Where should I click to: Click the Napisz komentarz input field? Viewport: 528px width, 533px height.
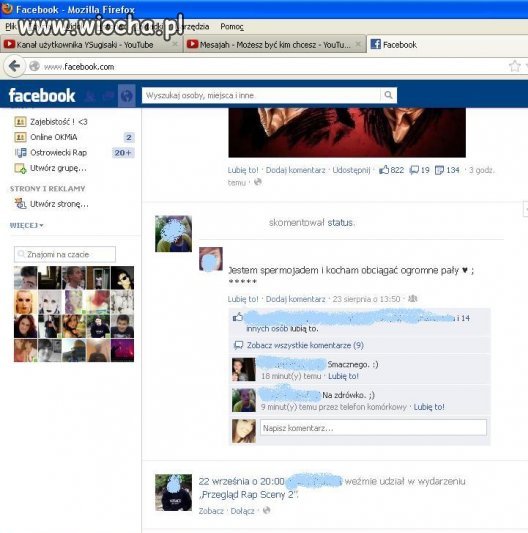tap(373, 428)
